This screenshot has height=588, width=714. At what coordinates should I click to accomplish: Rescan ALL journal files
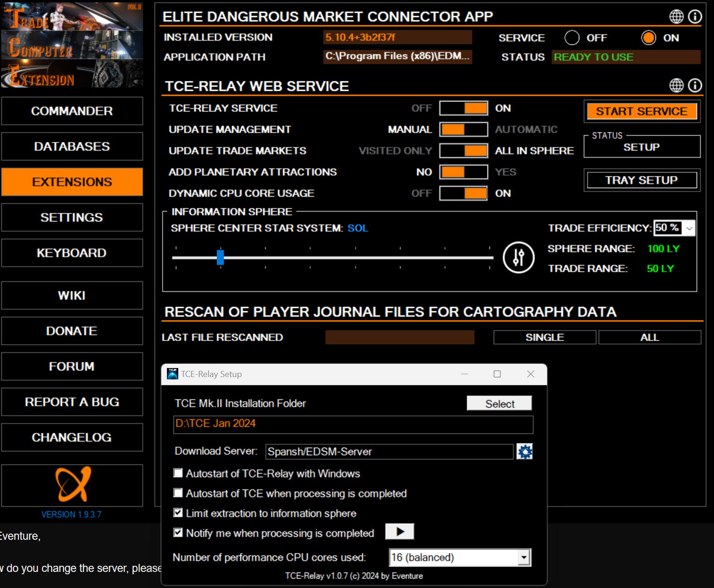650,337
